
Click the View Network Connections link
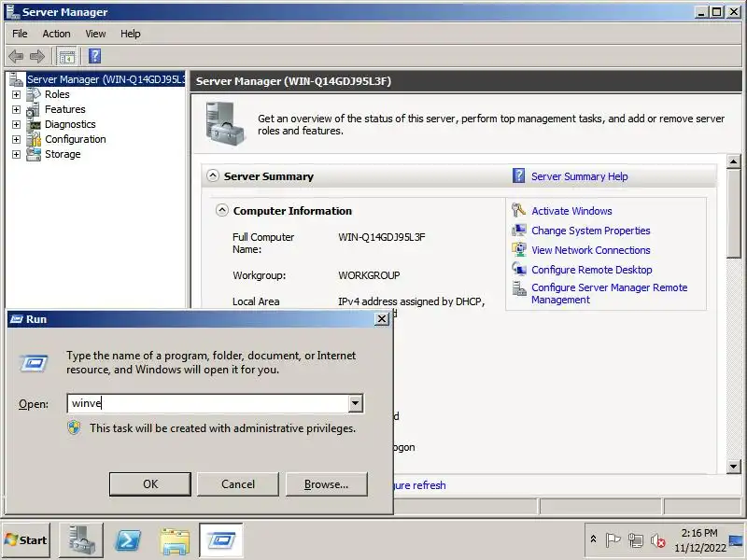pyautogui.click(x=591, y=250)
